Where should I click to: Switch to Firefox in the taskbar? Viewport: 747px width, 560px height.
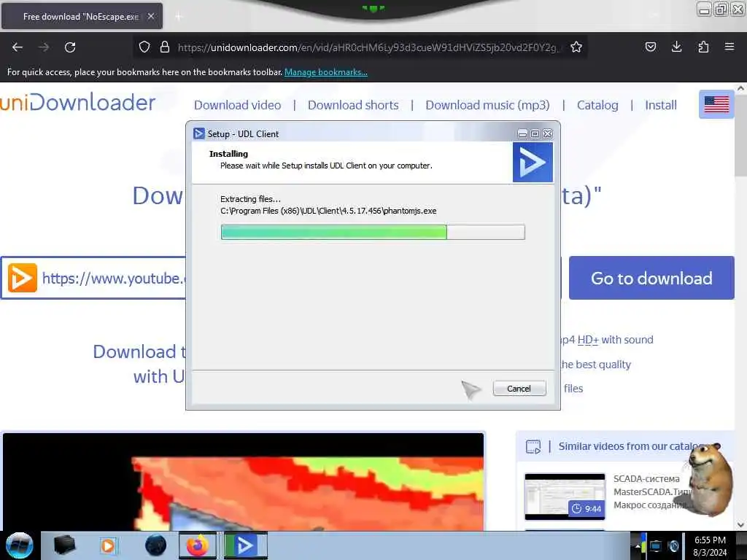pyautogui.click(x=197, y=545)
